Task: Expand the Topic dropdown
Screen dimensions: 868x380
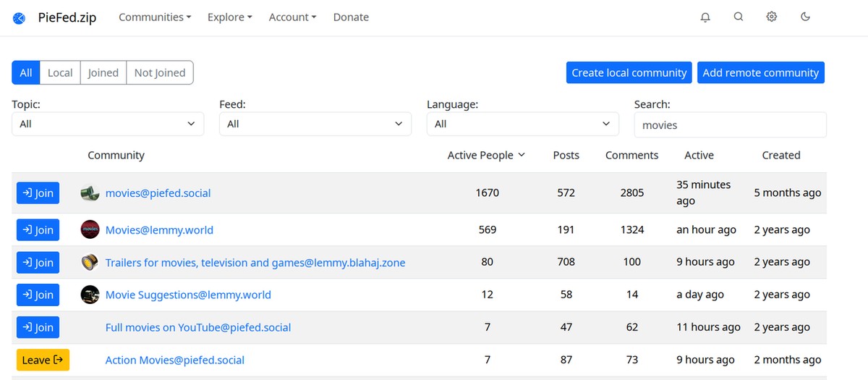Action: click(x=108, y=124)
